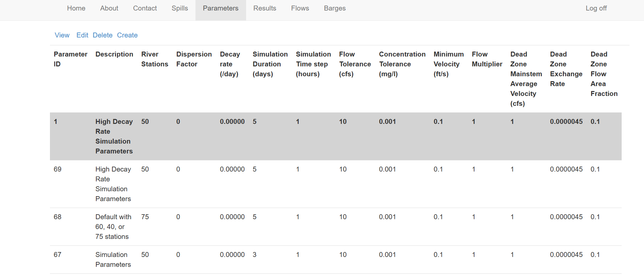Select the row with Parameter ID 67
Screen dimensions: 644x278
tap(336, 260)
